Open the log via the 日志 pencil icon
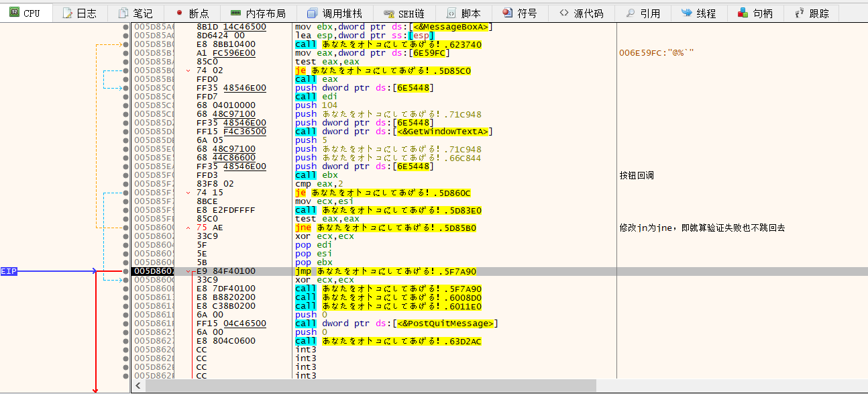 click(67, 11)
